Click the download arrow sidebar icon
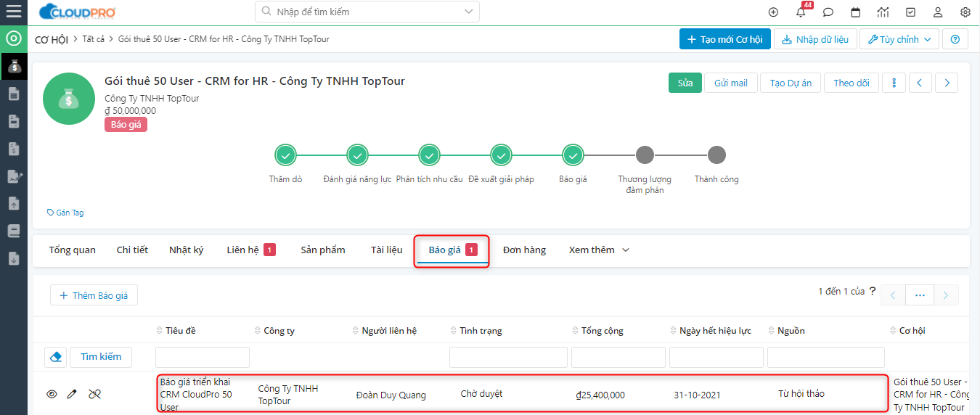This screenshot has height=415, width=980. coord(14,258)
